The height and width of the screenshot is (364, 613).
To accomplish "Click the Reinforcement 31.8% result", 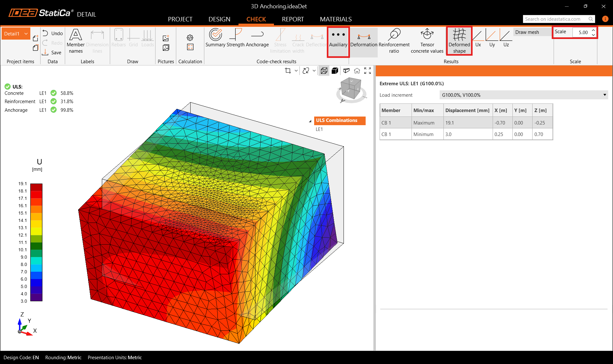I will coord(39,102).
